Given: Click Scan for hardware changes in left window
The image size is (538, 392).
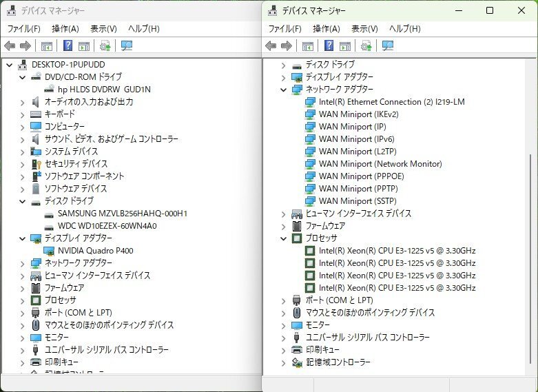Looking at the screenshot, I should pos(127,45).
